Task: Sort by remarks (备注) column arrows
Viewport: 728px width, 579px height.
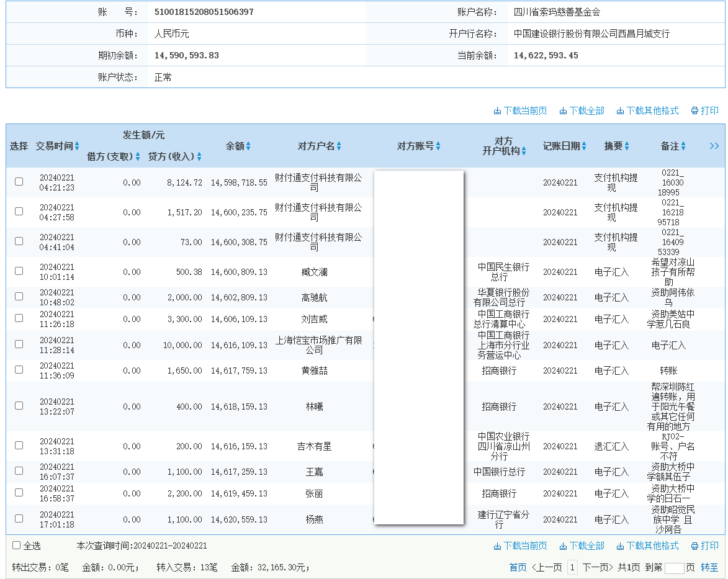Action: click(683, 146)
